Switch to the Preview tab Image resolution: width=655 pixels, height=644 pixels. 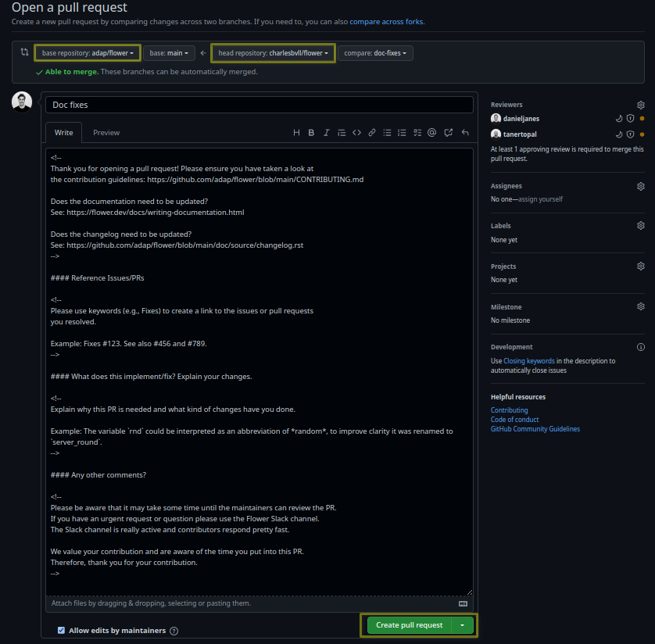pos(106,133)
